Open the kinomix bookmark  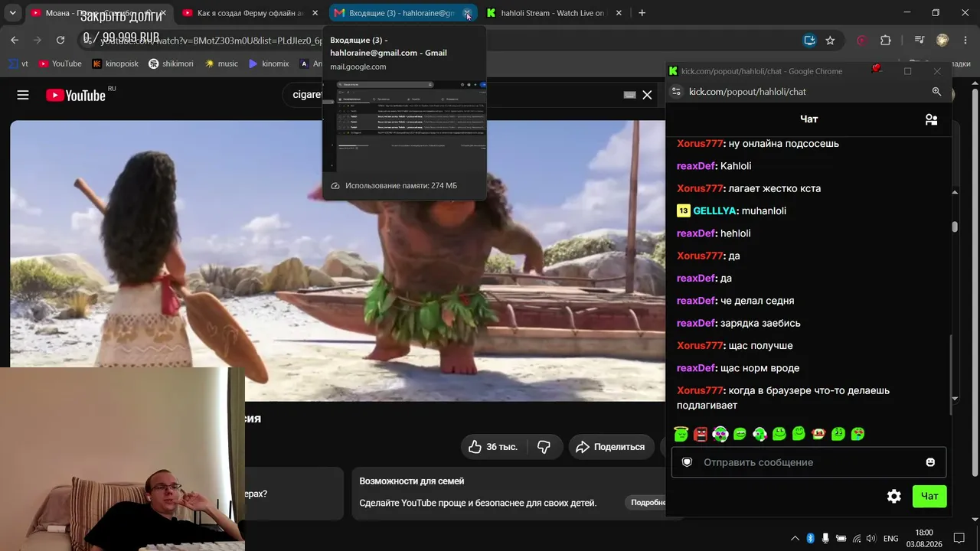[269, 64]
